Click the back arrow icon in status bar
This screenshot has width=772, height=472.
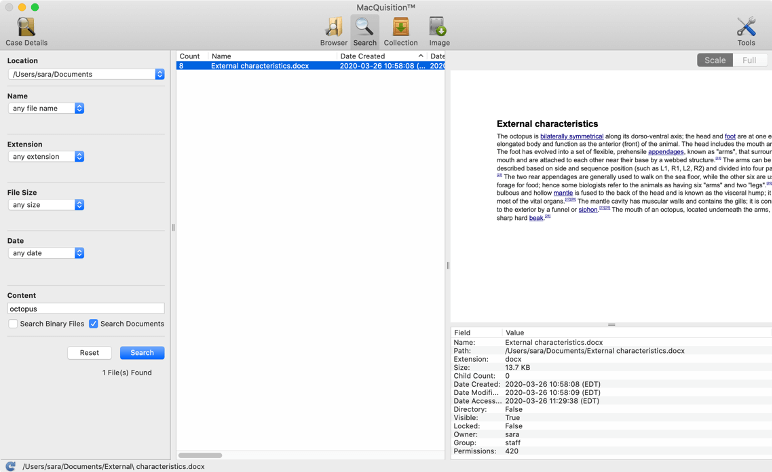pos(10,465)
